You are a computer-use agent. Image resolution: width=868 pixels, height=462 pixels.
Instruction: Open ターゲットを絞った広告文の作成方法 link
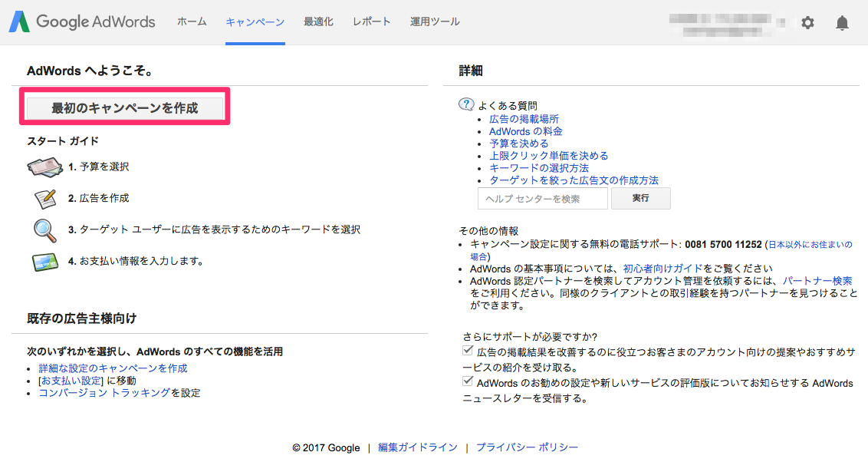[x=574, y=180]
